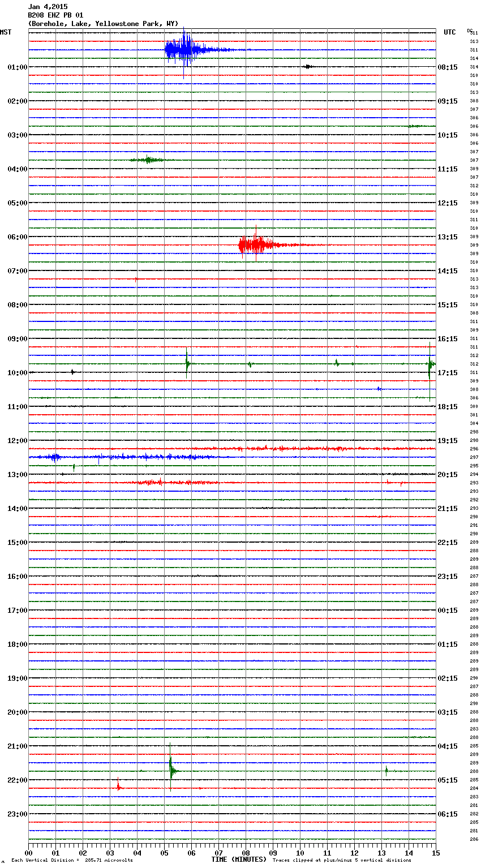Click the 'Traces clipped at plus/minus 5 vertical divisions' note
The height and width of the screenshot is (868, 481).
pyautogui.click(x=342, y=861)
